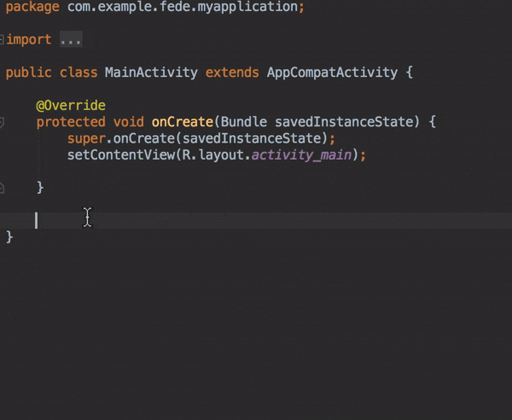Click the 'super' keyword

[x=86, y=139]
